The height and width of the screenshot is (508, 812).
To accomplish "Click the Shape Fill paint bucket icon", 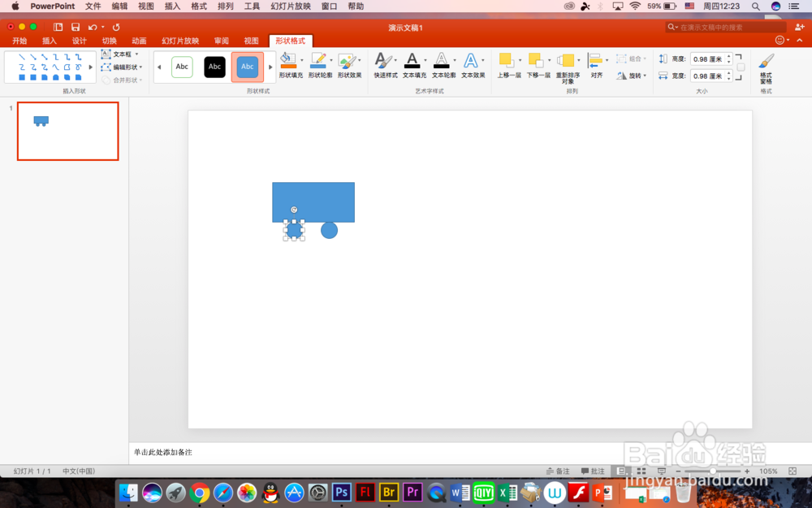I will coord(288,61).
